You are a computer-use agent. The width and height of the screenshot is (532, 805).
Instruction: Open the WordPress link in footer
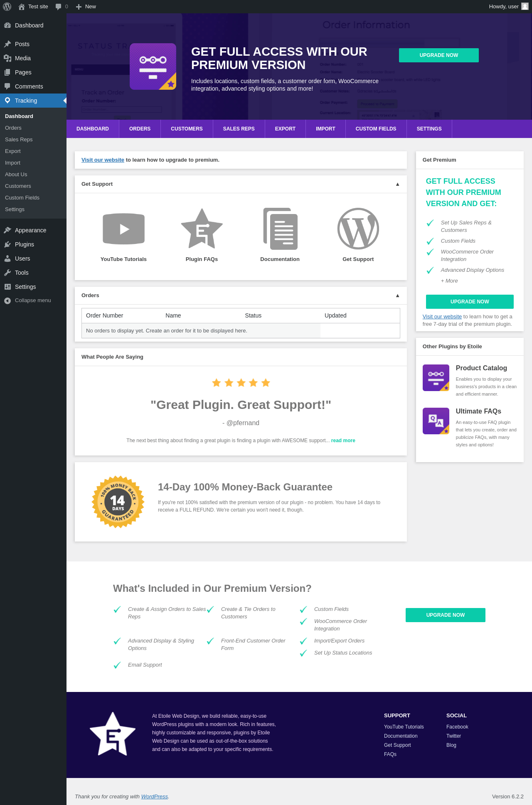[x=155, y=797]
